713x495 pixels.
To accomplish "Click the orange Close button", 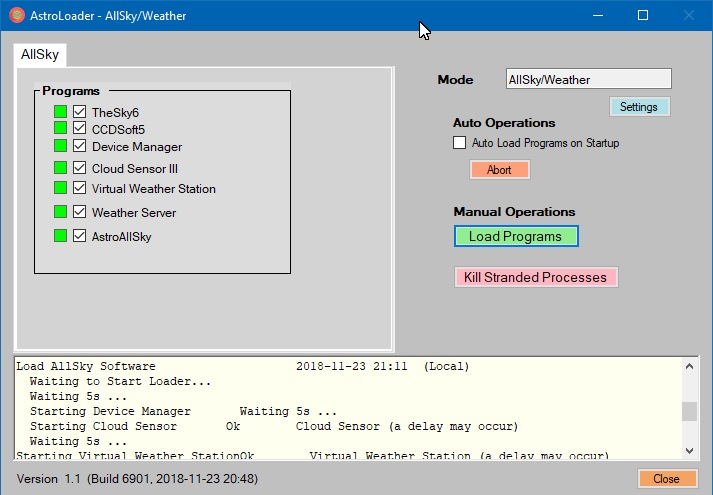I will 667,479.
